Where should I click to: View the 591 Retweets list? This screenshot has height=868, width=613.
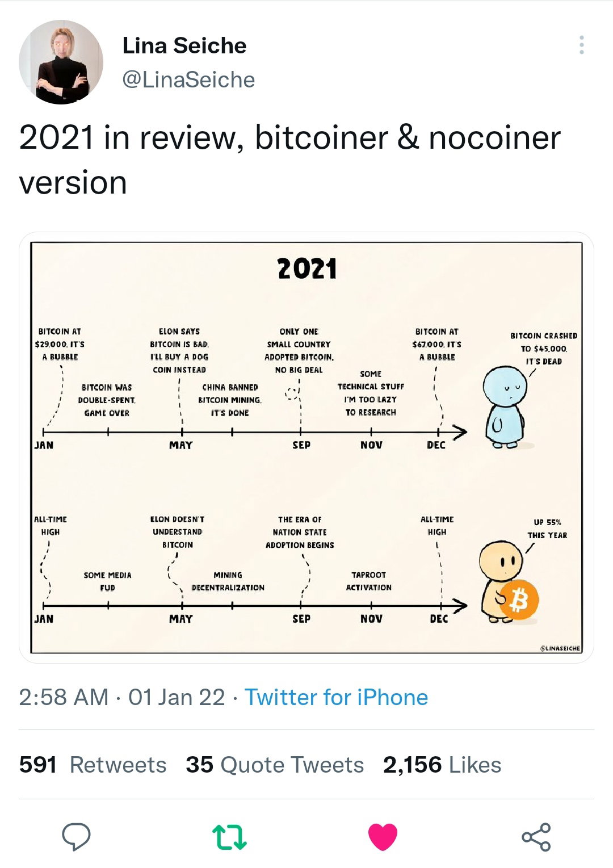click(x=93, y=765)
